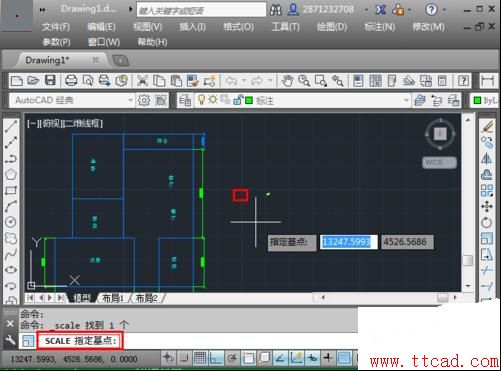Open the 绘图(D) menu
The width and height of the screenshot is (501, 371).
tap(332, 27)
